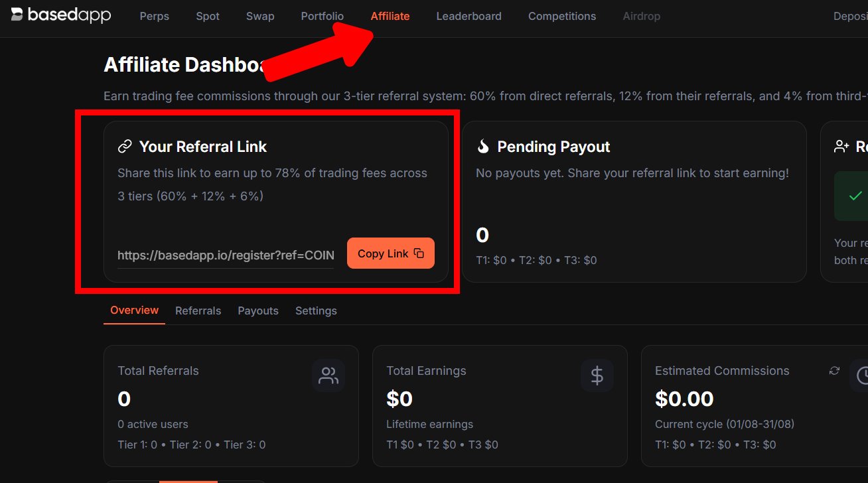
Task: Refresh Estimated Commissions using the refresh icon
Action: click(834, 371)
